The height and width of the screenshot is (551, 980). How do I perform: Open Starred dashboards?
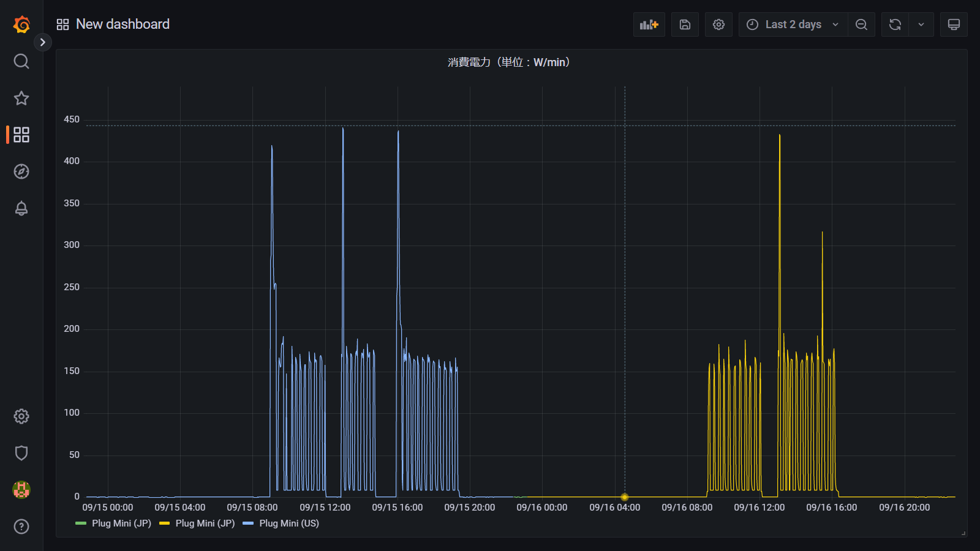point(21,98)
